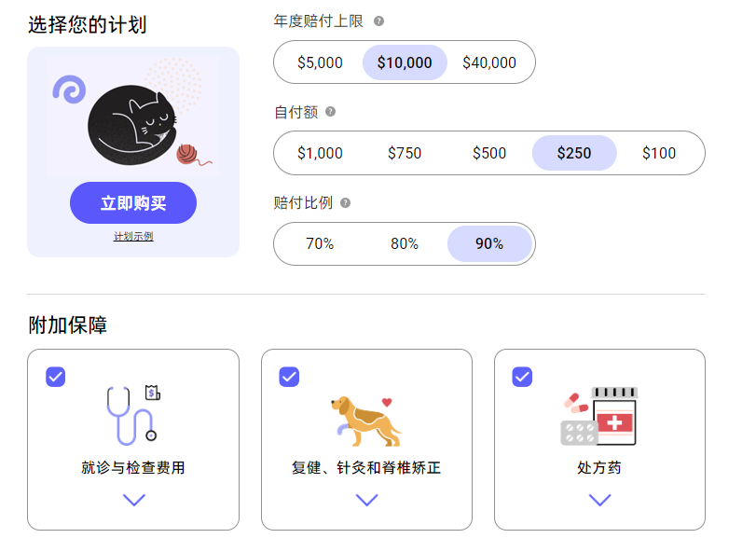Click help icon next to 年度赔付上限
The height and width of the screenshot is (552, 756).
(379, 21)
